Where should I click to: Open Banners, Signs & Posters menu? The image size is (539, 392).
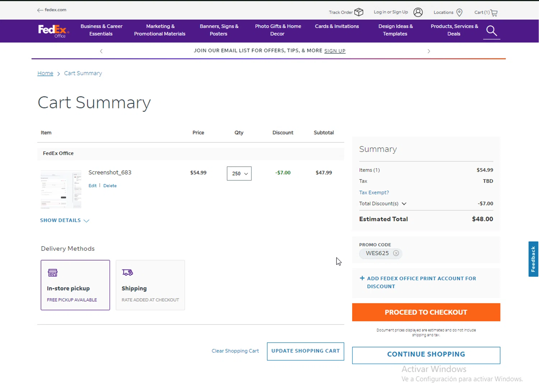point(219,30)
